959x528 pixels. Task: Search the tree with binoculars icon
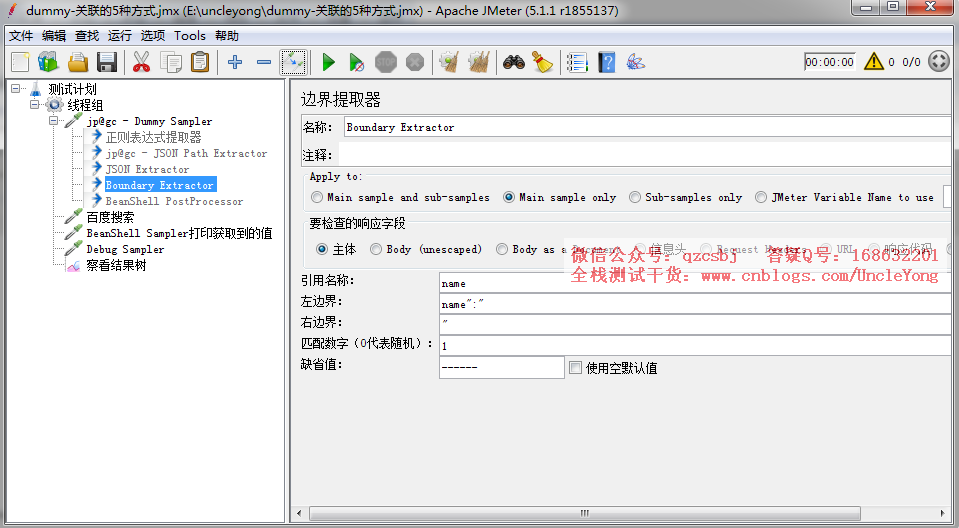(514, 62)
